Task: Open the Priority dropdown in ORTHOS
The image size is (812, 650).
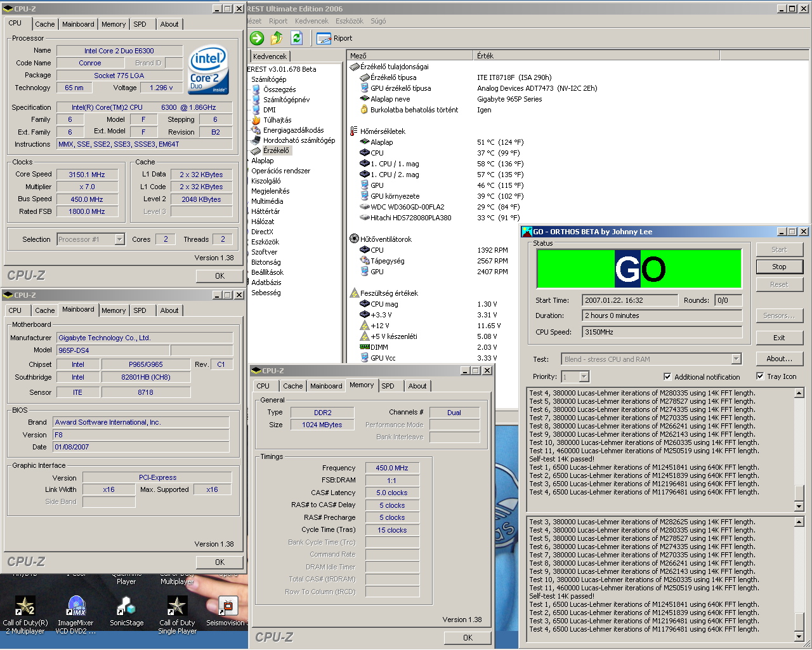Action: (x=584, y=377)
